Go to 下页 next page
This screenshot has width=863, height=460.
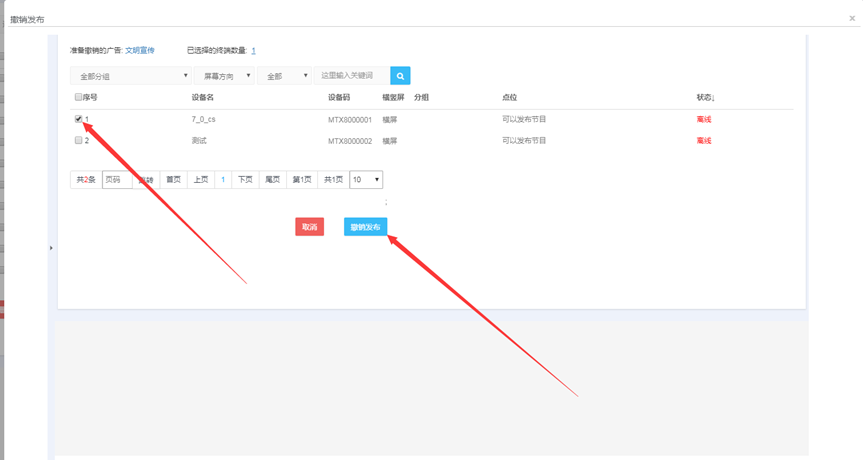[x=245, y=180]
